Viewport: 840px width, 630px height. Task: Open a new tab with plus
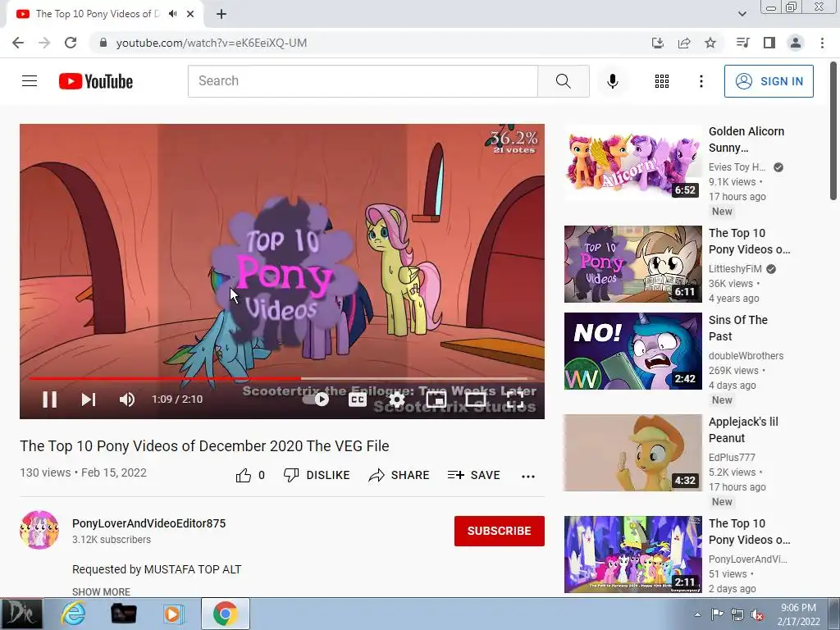tap(221, 14)
